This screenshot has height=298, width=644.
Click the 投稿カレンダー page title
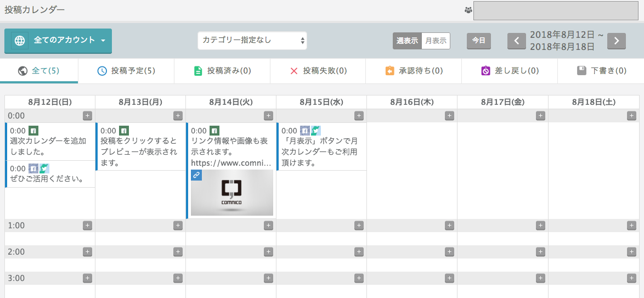tap(35, 10)
